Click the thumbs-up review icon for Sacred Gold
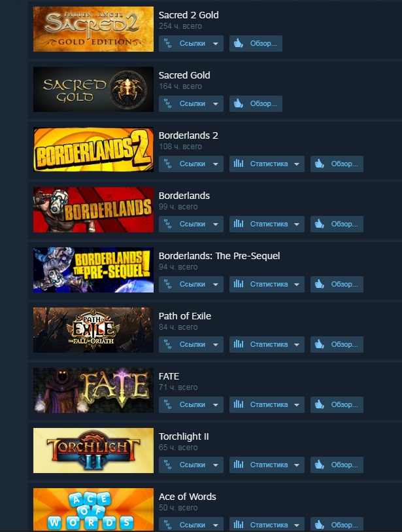 point(239,103)
